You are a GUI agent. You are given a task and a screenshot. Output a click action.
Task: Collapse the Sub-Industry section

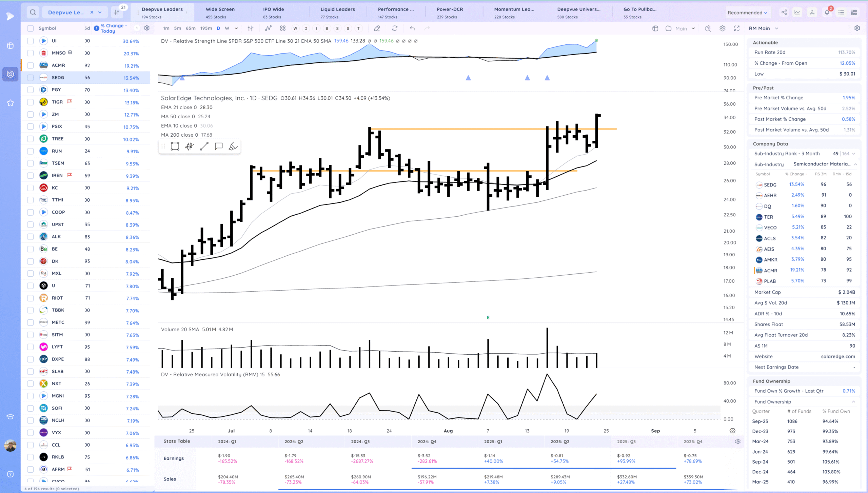pos(855,164)
